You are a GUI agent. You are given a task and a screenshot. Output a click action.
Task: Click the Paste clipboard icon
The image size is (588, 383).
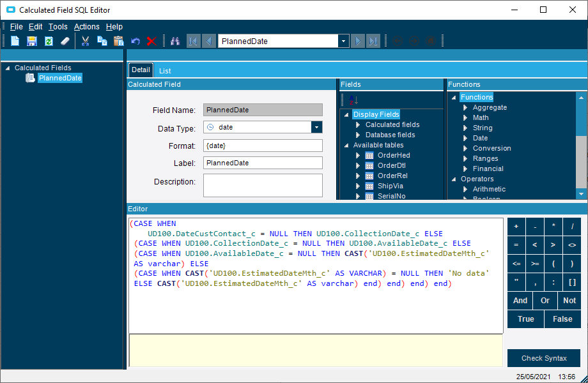coord(118,41)
